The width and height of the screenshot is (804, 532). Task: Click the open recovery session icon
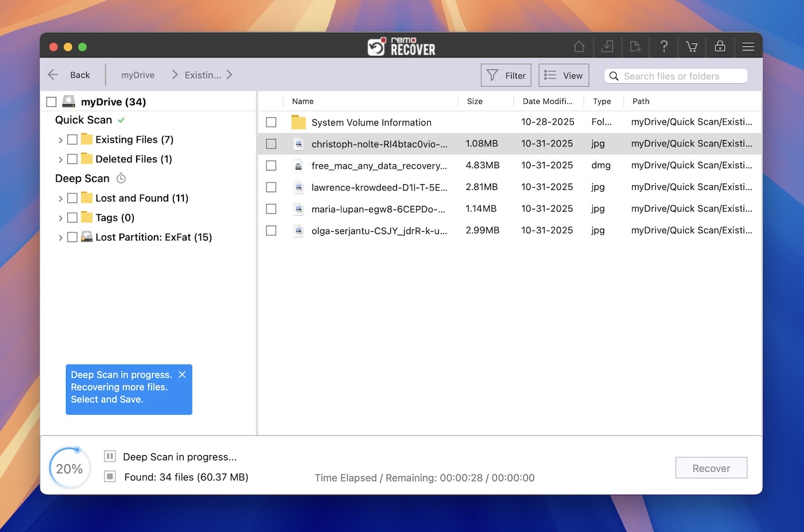click(635, 46)
